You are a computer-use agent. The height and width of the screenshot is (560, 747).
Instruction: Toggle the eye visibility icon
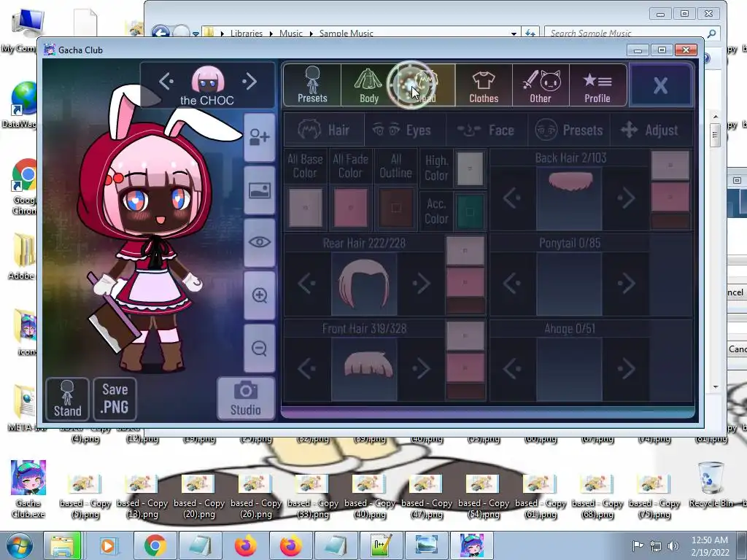[259, 242]
